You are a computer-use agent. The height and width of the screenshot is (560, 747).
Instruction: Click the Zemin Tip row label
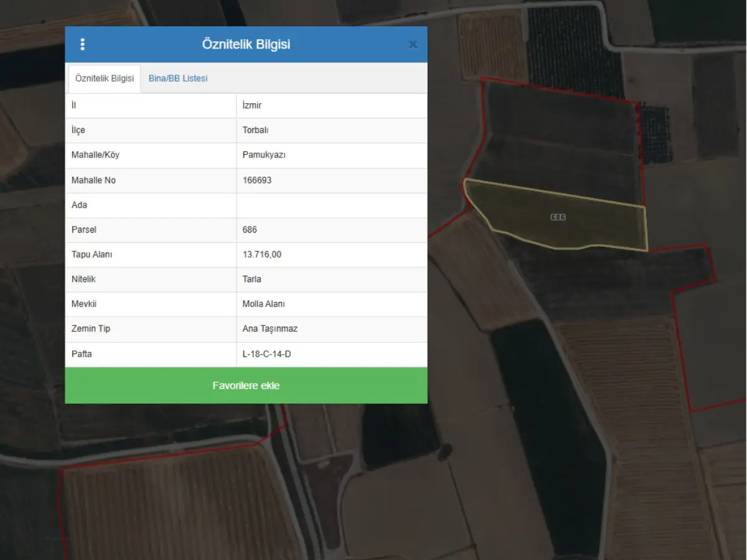click(x=91, y=329)
